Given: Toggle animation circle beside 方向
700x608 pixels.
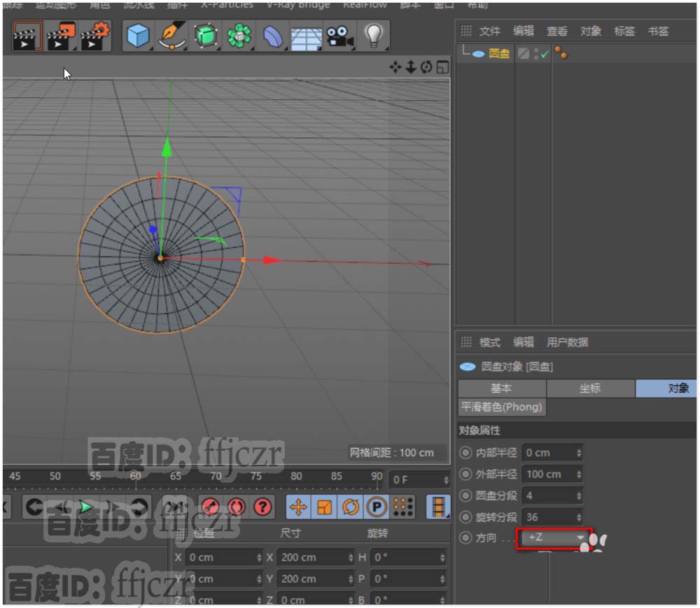Looking at the screenshot, I should pyautogui.click(x=465, y=538).
